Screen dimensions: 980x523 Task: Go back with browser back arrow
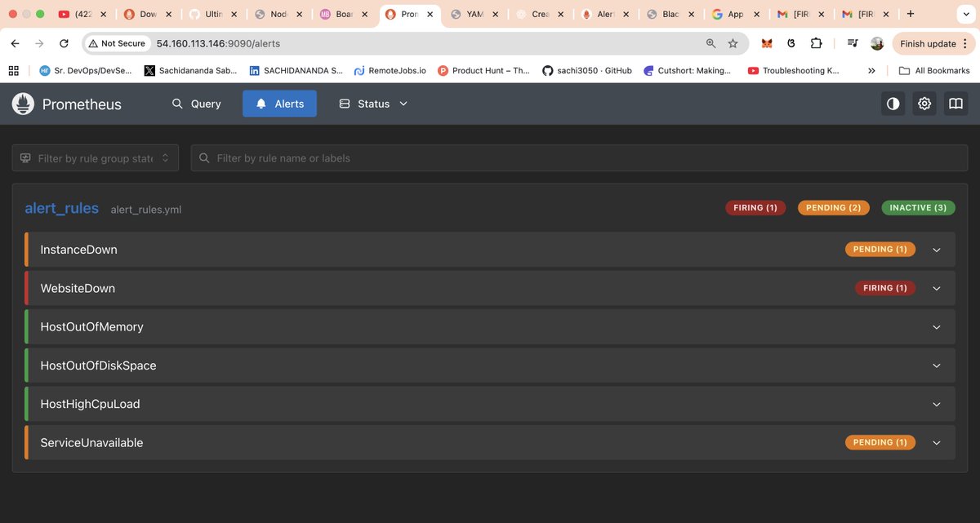pyautogui.click(x=15, y=43)
